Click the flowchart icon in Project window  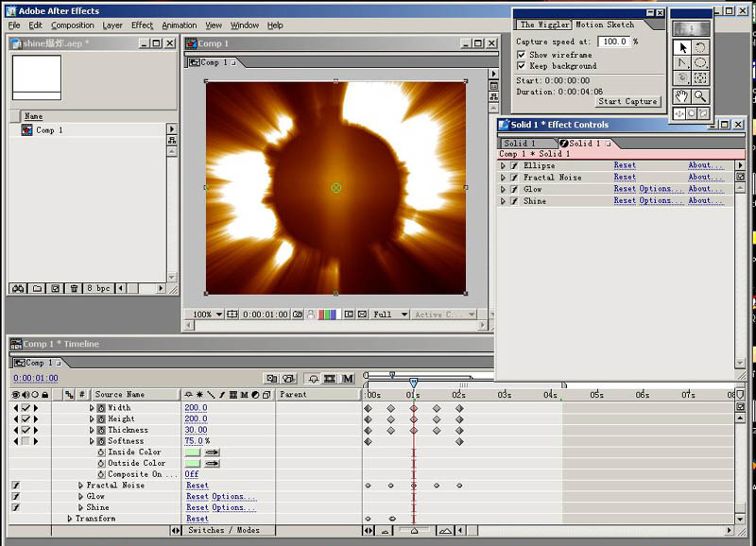point(172,140)
